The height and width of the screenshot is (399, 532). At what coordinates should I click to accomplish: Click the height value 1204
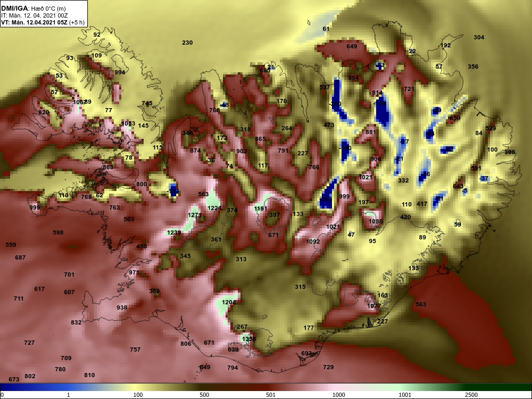tap(229, 302)
